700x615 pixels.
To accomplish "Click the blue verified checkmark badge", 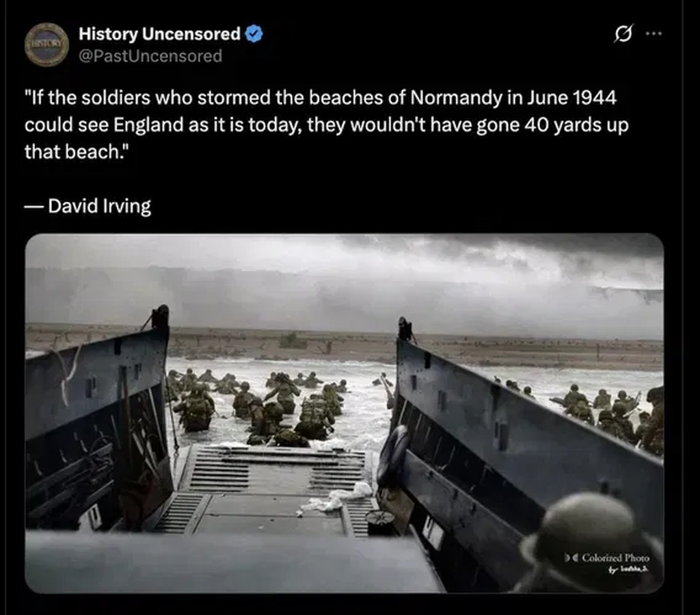I will coord(254,34).
